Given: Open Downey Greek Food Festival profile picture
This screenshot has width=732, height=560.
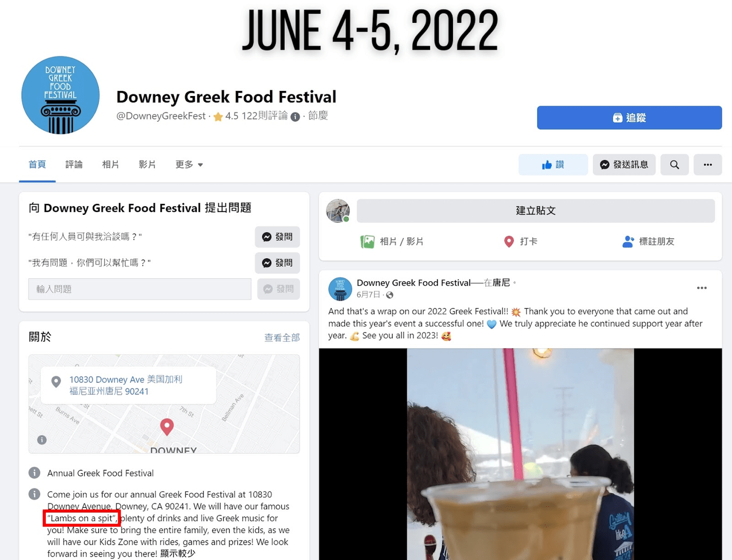Looking at the screenshot, I should (x=61, y=95).
